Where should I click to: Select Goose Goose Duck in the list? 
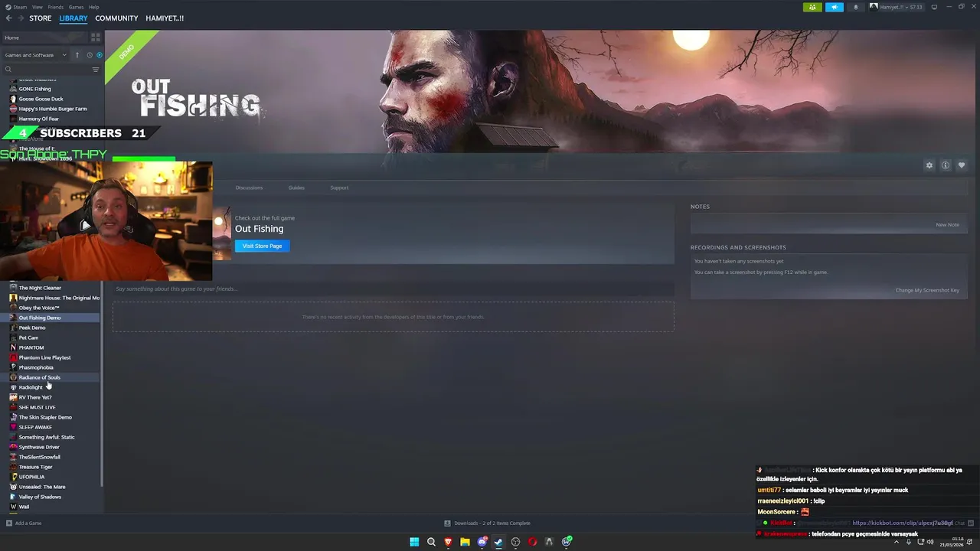pos(41,99)
